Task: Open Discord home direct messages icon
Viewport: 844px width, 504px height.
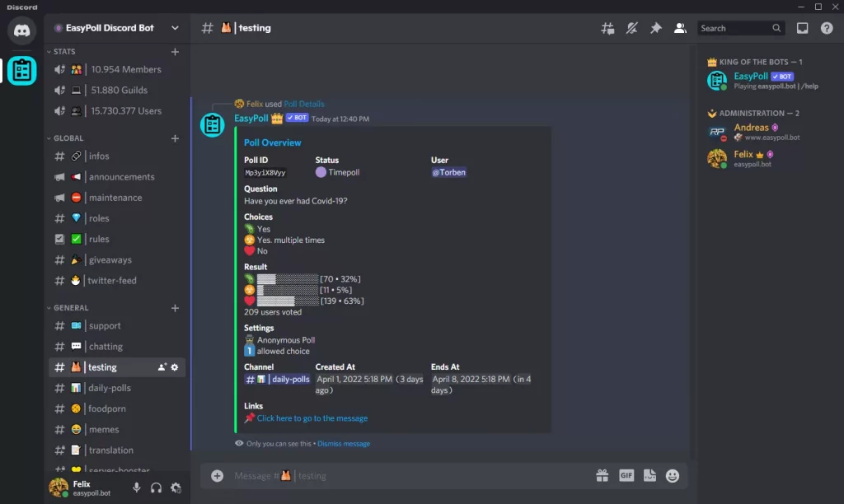Action: [x=21, y=30]
